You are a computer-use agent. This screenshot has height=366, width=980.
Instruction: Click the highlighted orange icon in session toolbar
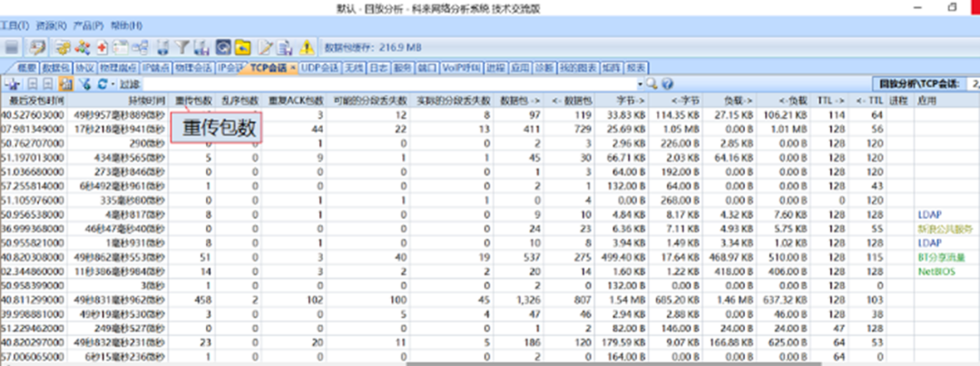pyautogui.click(x=65, y=84)
